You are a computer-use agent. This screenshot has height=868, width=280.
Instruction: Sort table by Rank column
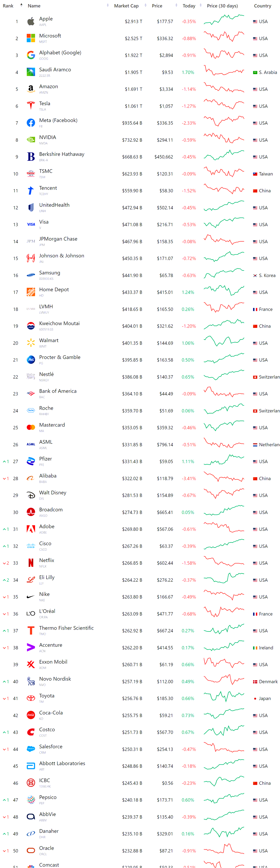click(x=8, y=6)
